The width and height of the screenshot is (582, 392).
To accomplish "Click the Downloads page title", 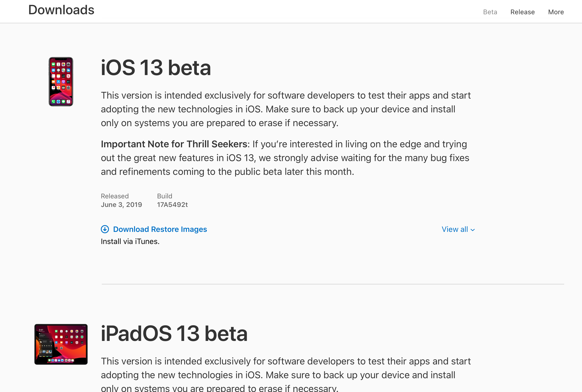I will tap(61, 10).
